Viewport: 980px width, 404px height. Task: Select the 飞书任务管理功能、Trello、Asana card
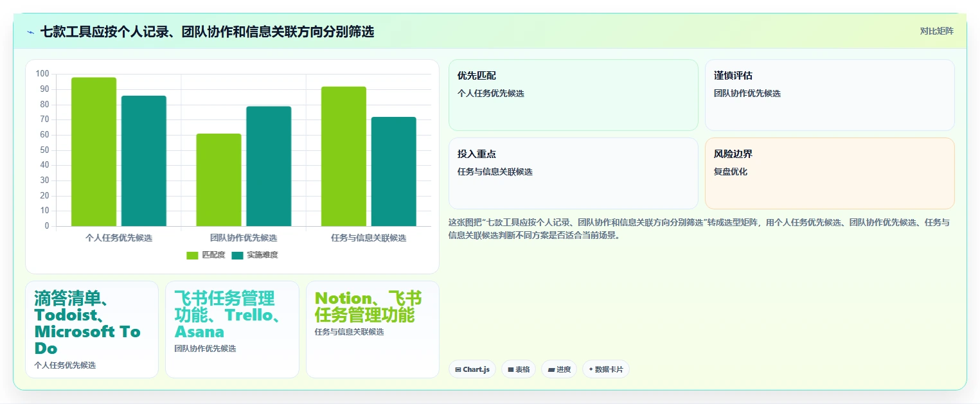(232, 329)
